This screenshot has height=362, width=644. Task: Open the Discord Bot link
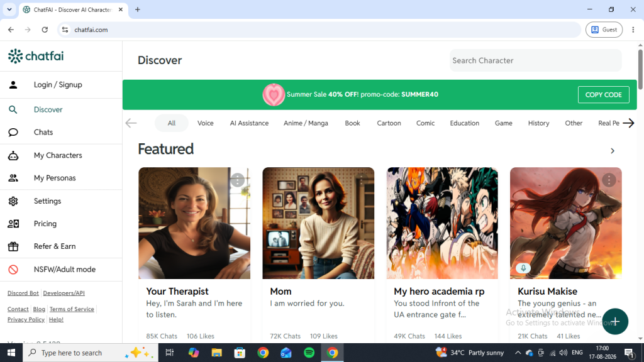coord(23,293)
